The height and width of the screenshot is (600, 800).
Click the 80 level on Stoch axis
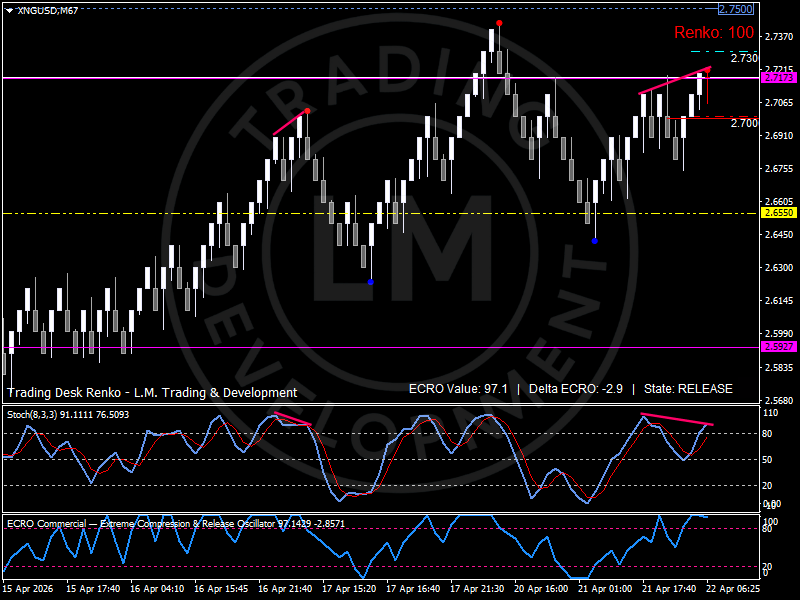767,434
